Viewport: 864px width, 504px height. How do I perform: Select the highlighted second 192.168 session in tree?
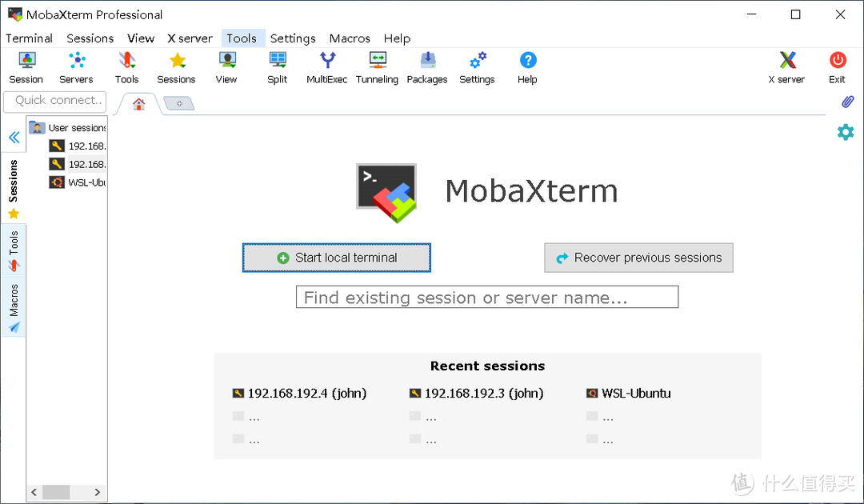click(77, 164)
